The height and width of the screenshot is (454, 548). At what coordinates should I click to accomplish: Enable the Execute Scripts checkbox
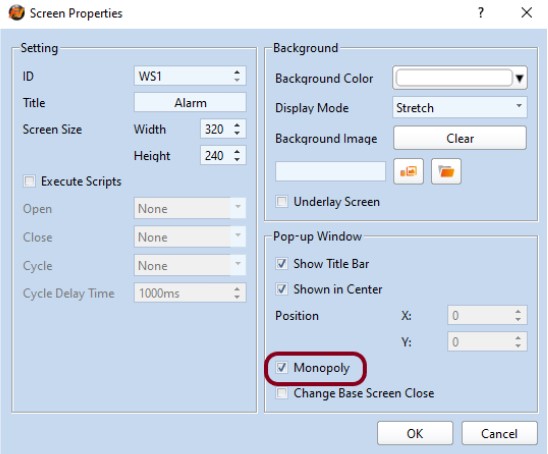(x=29, y=181)
